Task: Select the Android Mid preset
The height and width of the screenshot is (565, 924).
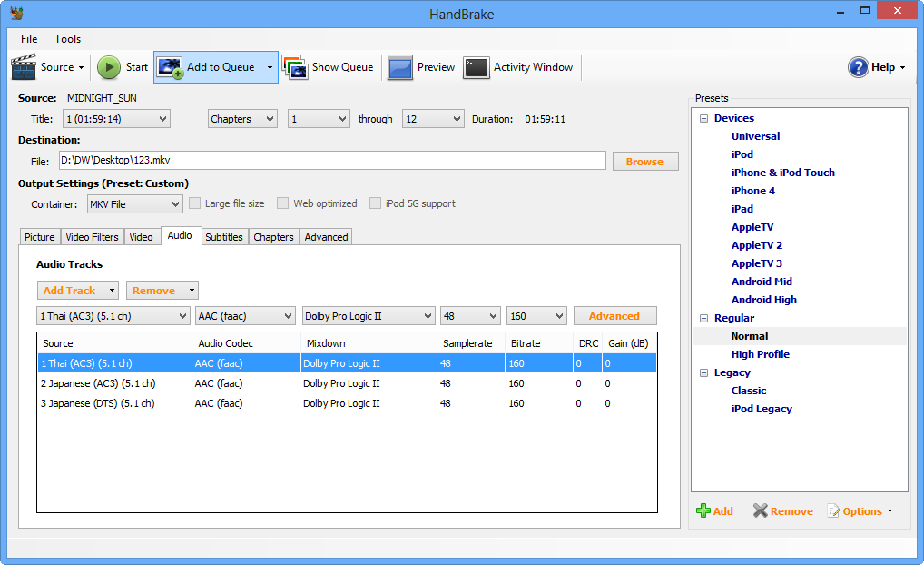Action: 762,282
